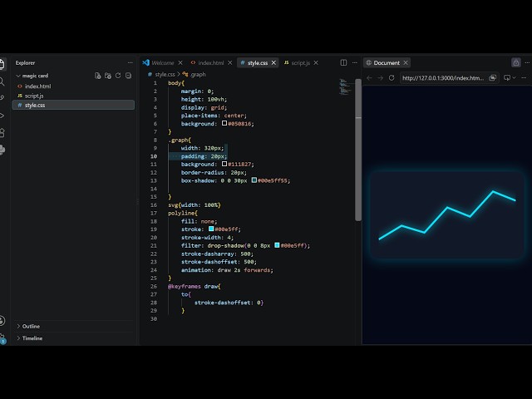Open the Run and Debug view
This screenshot has height=399, width=532.
coord(2,116)
